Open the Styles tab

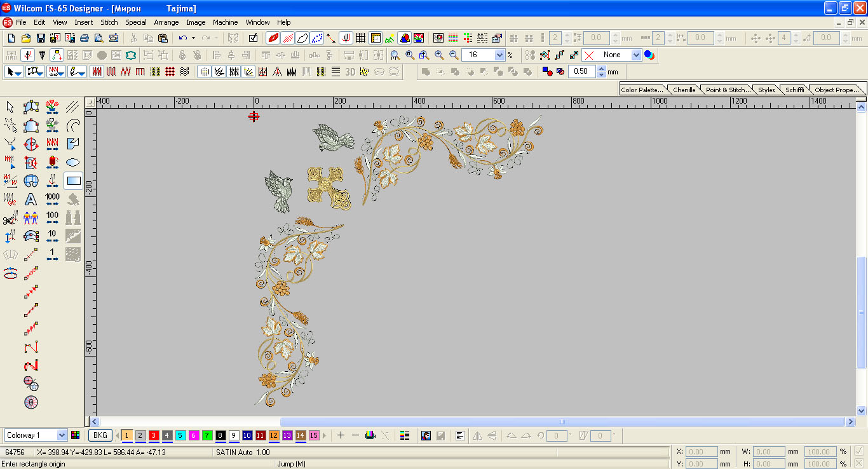(x=766, y=90)
